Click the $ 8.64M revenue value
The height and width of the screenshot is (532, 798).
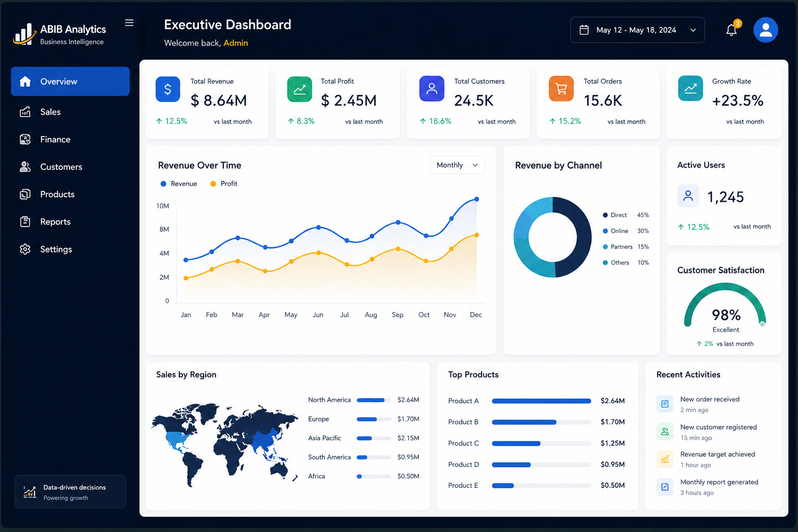[219, 100]
